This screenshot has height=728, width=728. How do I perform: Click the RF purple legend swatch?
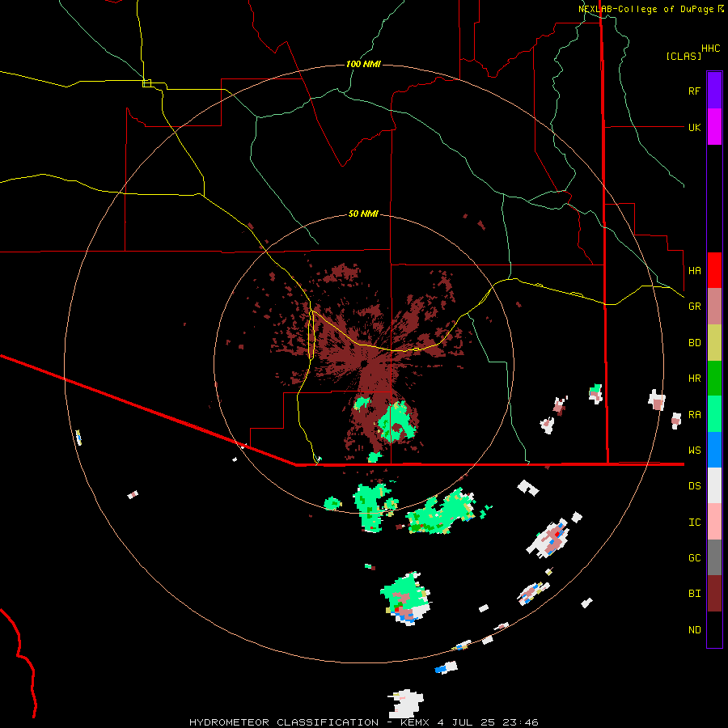tap(714, 91)
